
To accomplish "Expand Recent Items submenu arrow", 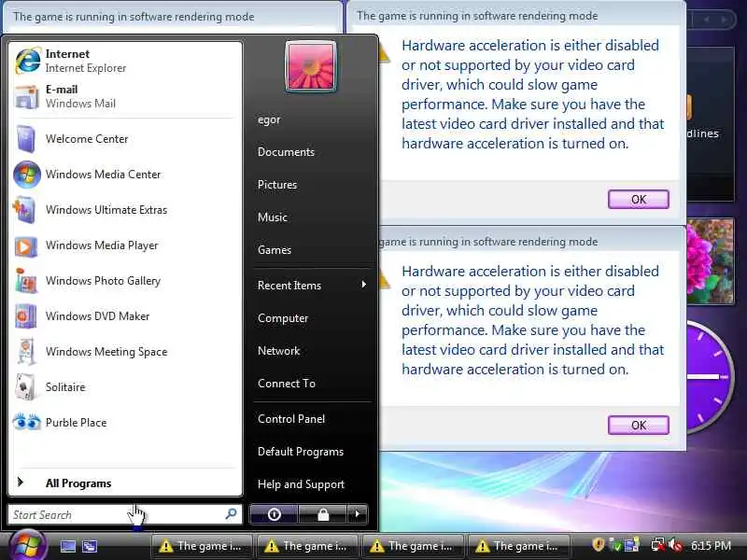I will tap(363, 285).
